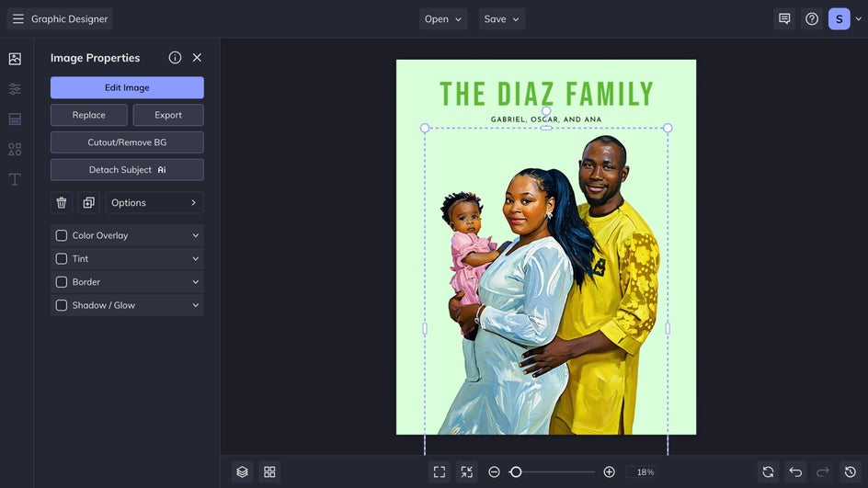Viewport: 868px width, 488px height.
Task: Open the grid view icon in bottom bar
Action: coord(269,472)
